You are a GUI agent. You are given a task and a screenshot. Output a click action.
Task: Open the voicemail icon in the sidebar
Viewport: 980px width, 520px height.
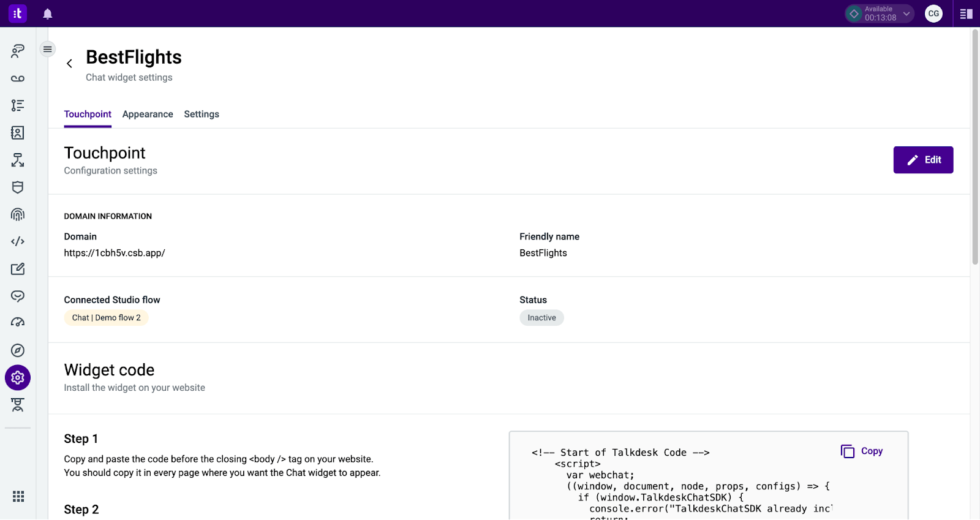(x=18, y=78)
